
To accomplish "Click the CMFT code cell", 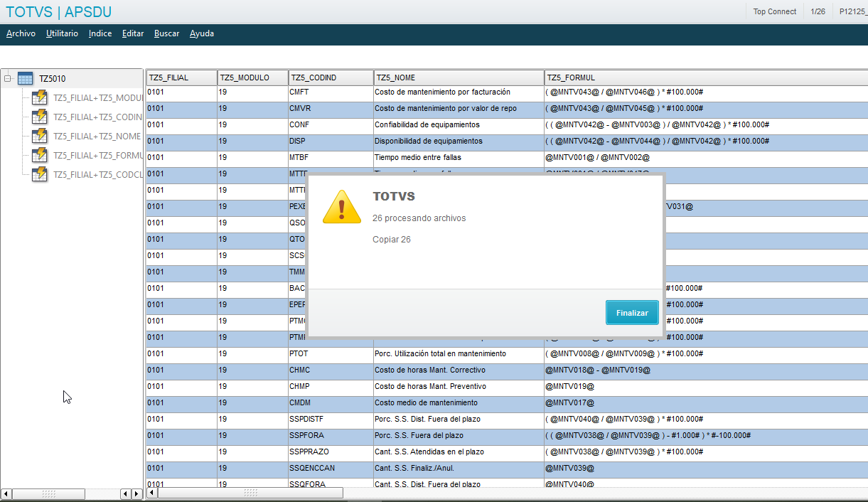I will point(331,92).
